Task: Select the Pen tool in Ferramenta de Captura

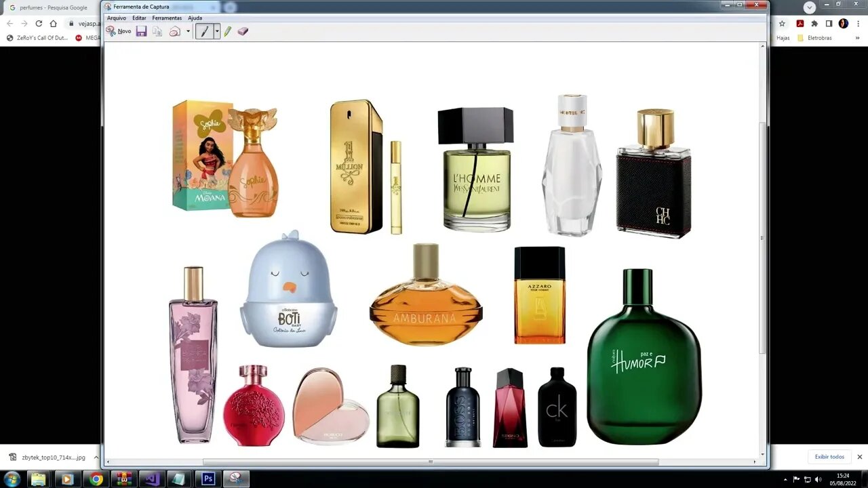Action: pos(204,31)
